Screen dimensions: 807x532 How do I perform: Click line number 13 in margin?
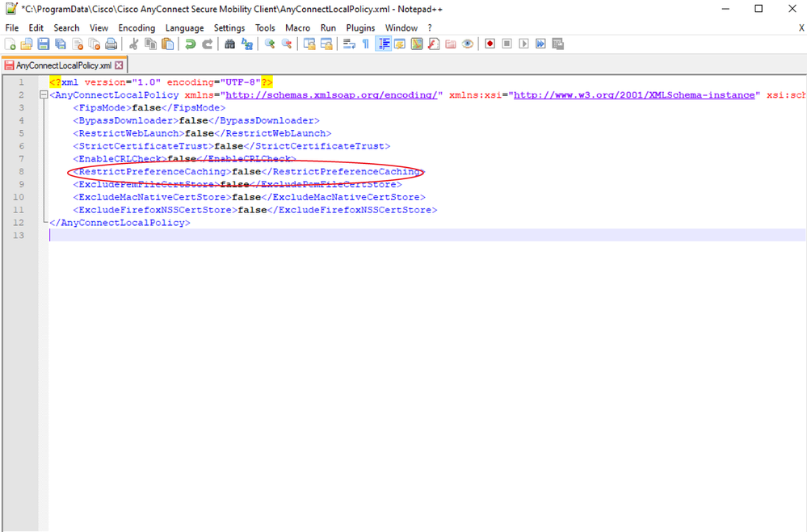click(19, 235)
